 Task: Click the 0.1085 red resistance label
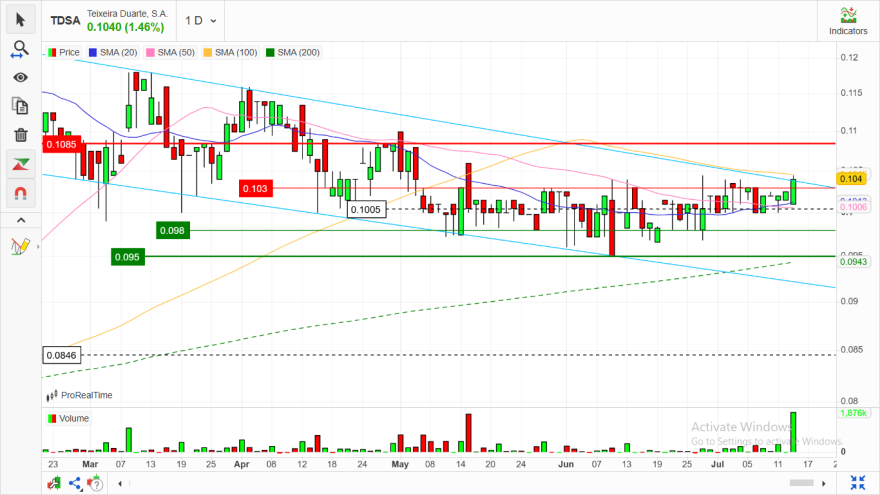(x=62, y=145)
